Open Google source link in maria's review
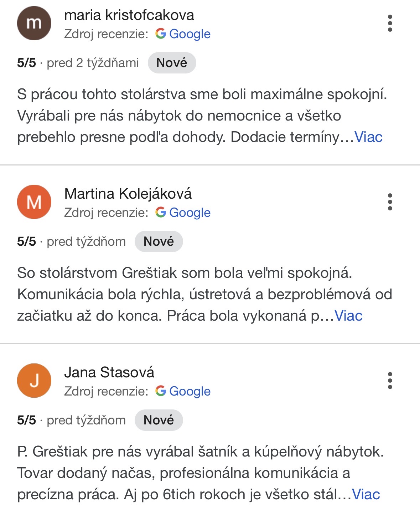Viewport: 420px width, 520px height. coord(190,34)
